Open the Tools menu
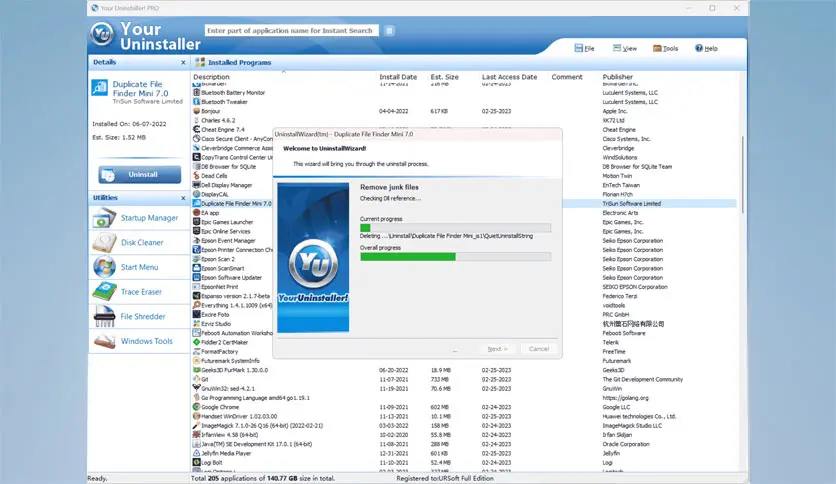The image size is (836, 484). [x=665, y=49]
